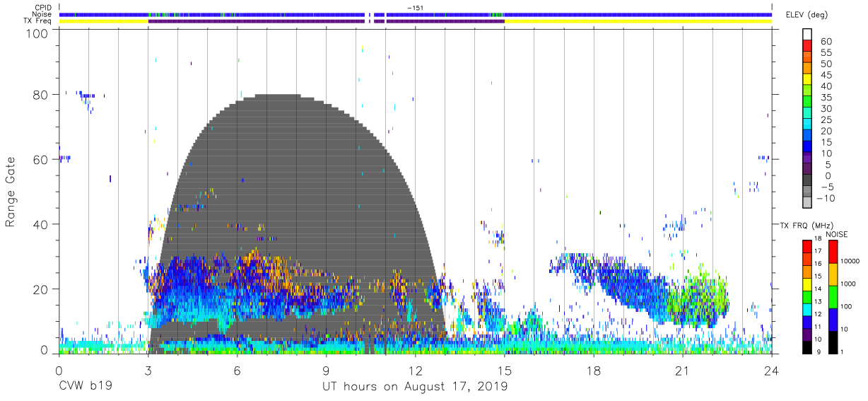The image size is (868, 401).
Task: Click the blue Noise strip above the plot
Action: (x=416, y=14)
